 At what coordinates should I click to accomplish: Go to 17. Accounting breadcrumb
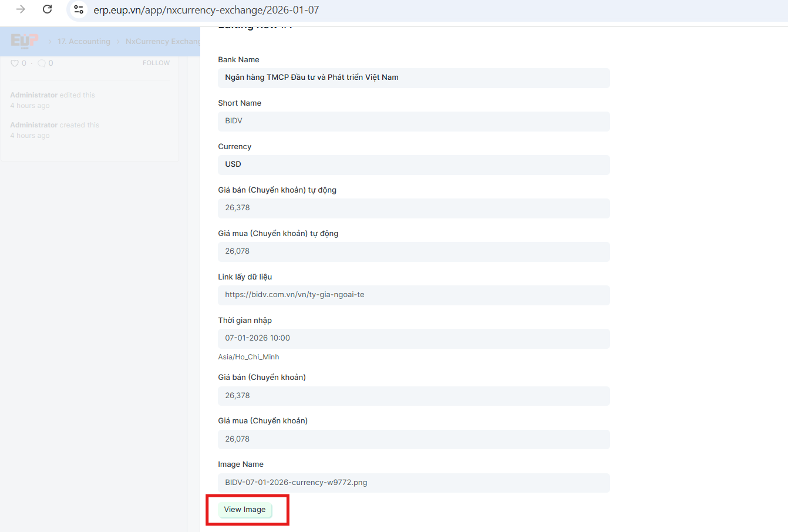click(x=84, y=42)
